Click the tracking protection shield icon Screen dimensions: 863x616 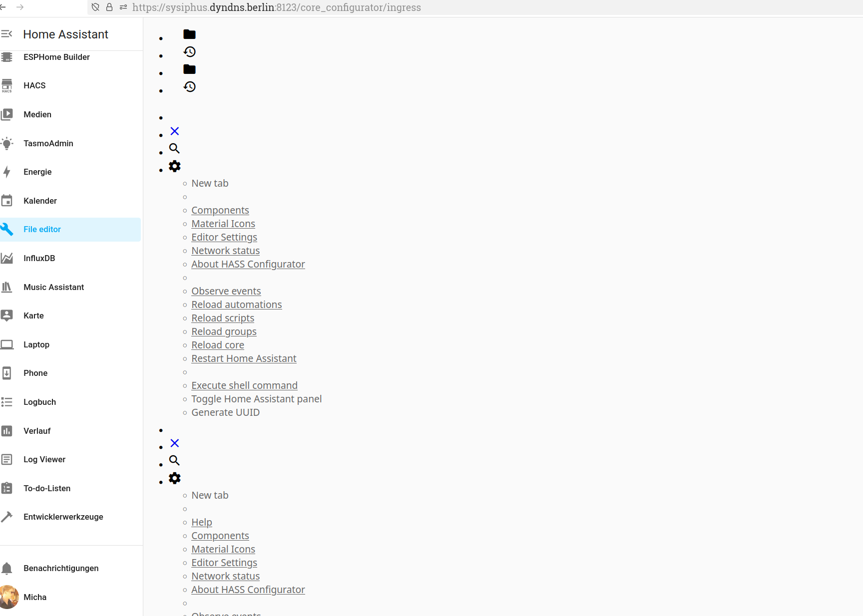tap(95, 7)
